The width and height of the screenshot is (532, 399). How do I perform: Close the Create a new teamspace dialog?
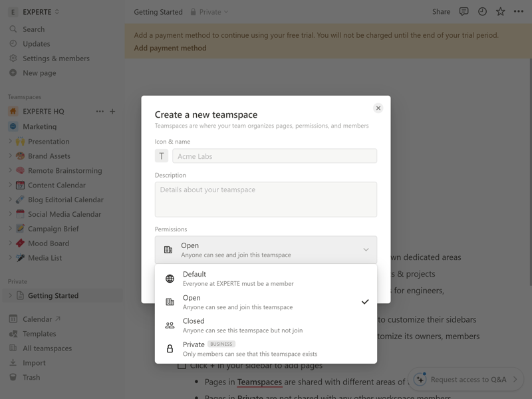coord(378,108)
